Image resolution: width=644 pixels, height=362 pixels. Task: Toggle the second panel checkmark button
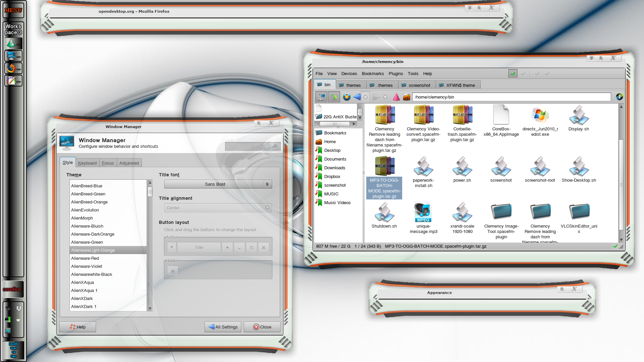[x=523, y=73]
